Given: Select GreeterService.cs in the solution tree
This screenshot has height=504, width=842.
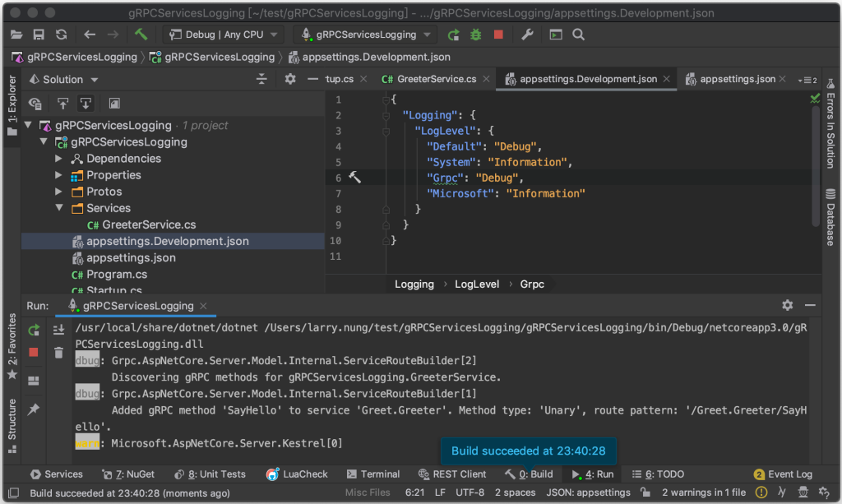Looking at the screenshot, I should click(x=141, y=225).
